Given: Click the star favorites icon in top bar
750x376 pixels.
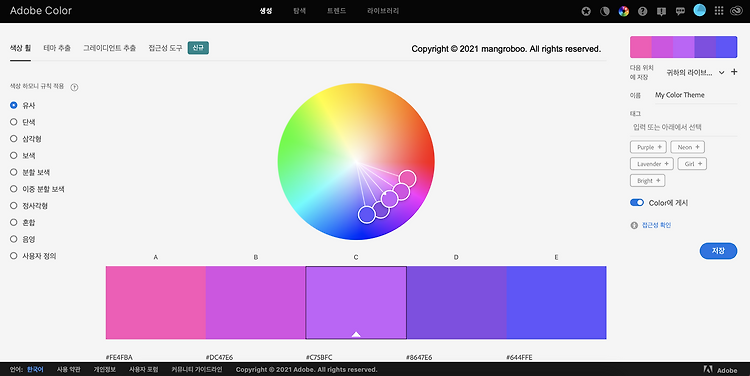Looking at the screenshot, I should click(586, 11).
